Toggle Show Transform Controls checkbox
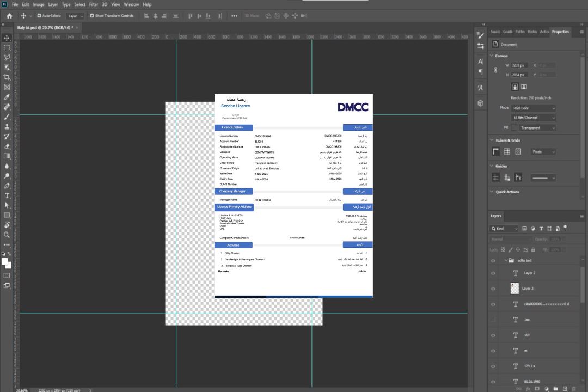This screenshot has height=392, width=588. click(x=92, y=16)
